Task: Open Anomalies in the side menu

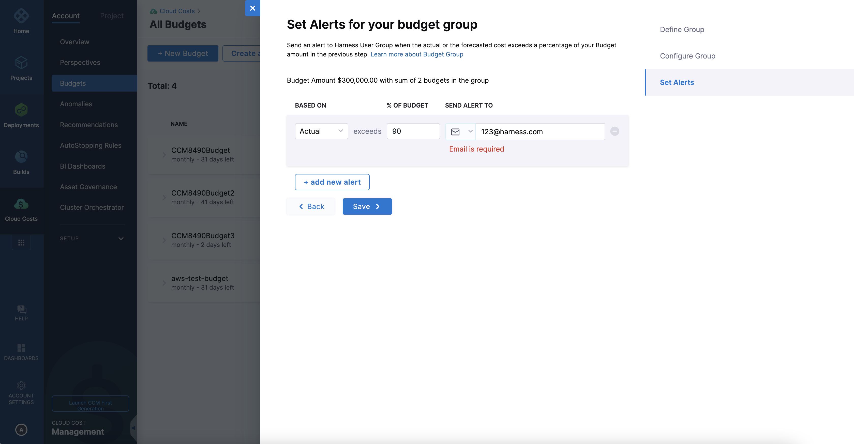Action: click(x=76, y=104)
